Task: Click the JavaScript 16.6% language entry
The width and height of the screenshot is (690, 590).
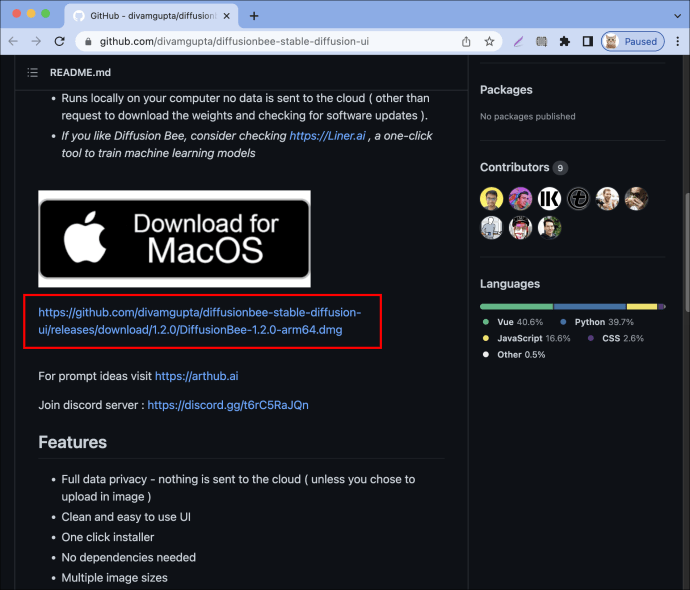Action: tap(526, 338)
